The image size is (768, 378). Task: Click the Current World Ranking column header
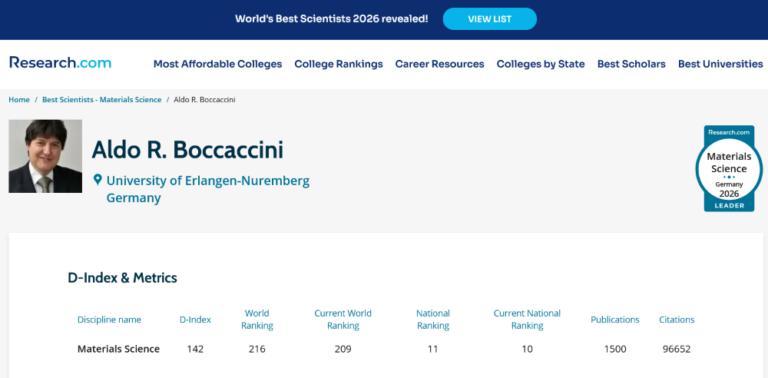(x=343, y=319)
